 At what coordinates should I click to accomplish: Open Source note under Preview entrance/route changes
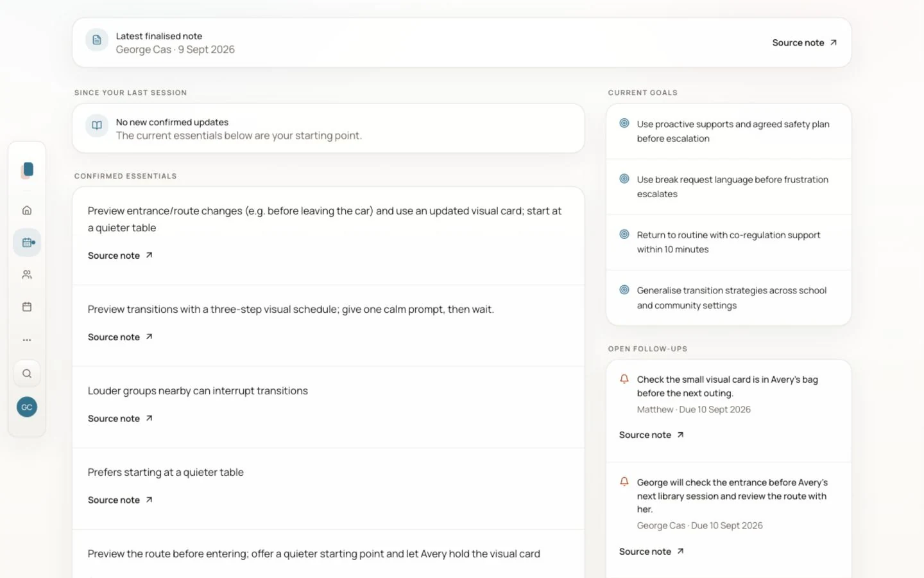120,256
